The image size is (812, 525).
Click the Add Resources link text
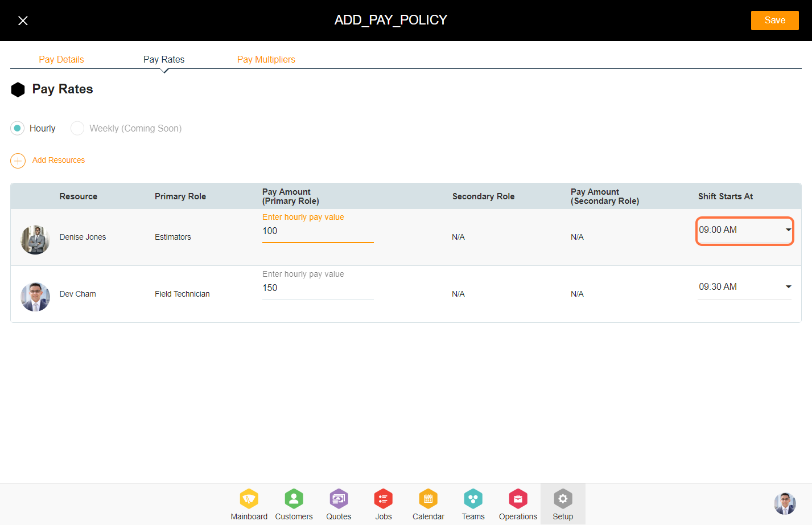59,160
